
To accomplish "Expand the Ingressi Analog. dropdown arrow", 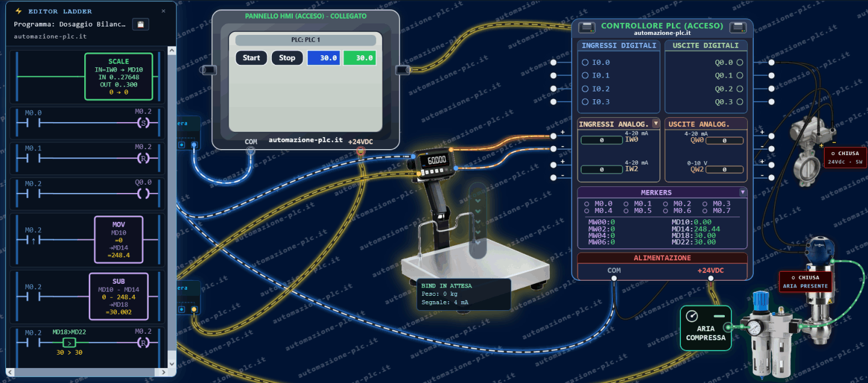I will point(656,123).
